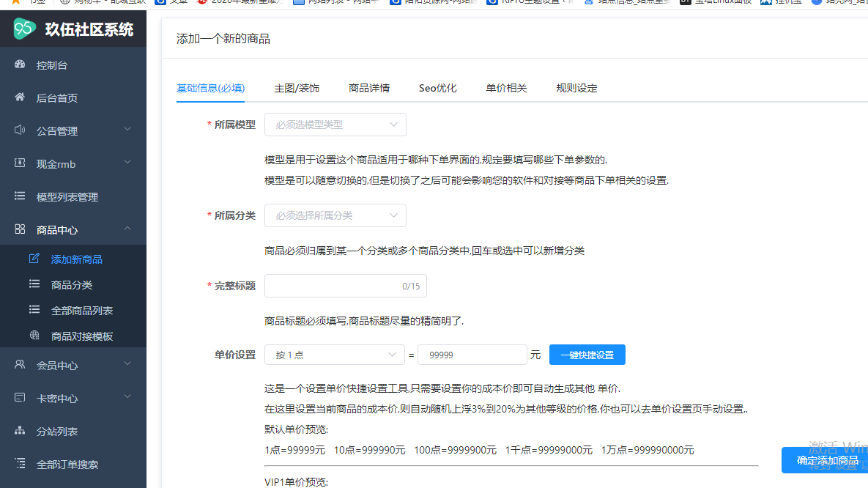Click the 1千点=99999000元 preview value
This screenshot has width=868, height=488.
coord(549,451)
